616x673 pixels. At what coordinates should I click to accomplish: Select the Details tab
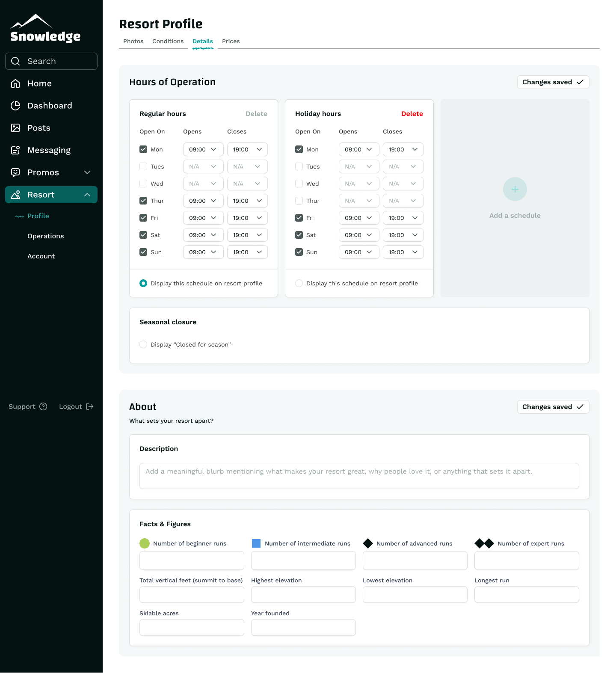coord(203,41)
